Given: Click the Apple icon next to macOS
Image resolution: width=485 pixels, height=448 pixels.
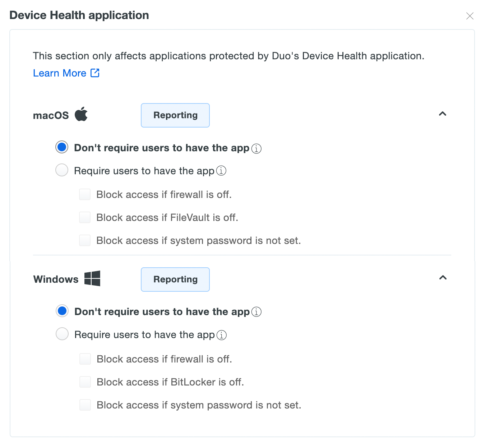Looking at the screenshot, I should [81, 114].
